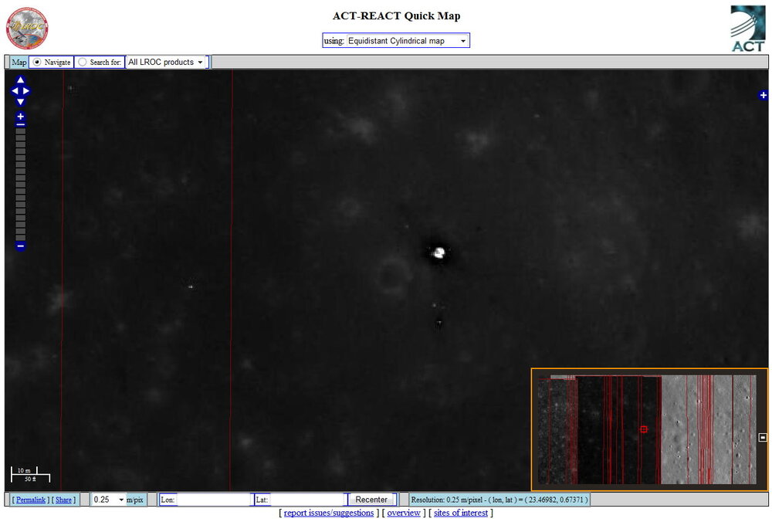The width and height of the screenshot is (772, 532).
Task: Open the sites of interest link
Action: pyautogui.click(x=462, y=513)
